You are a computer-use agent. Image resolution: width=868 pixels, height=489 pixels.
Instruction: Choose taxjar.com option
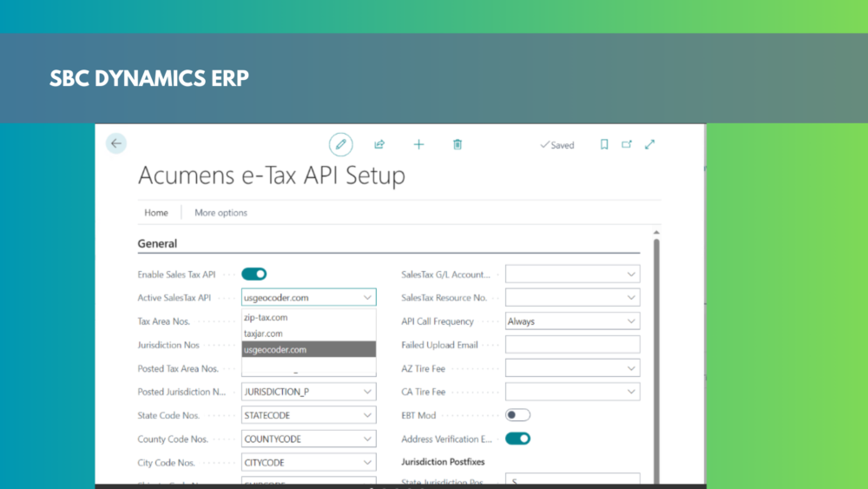[308, 334]
